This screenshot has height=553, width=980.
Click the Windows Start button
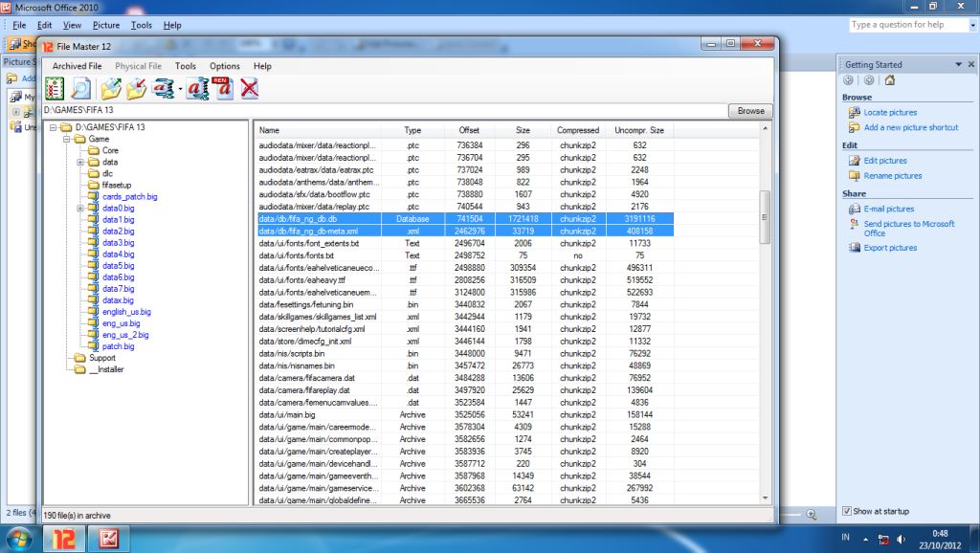tap(18, 539)
